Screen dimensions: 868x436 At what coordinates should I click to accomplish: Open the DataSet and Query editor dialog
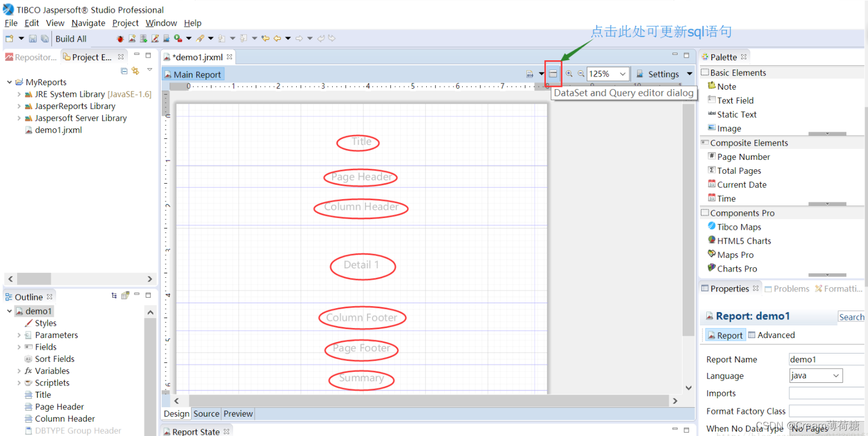(x=553, y=74)
